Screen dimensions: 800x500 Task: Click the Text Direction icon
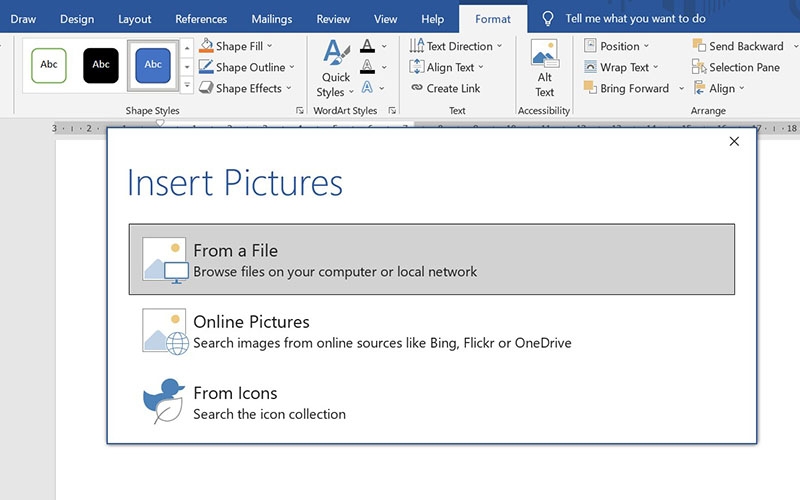416,46
